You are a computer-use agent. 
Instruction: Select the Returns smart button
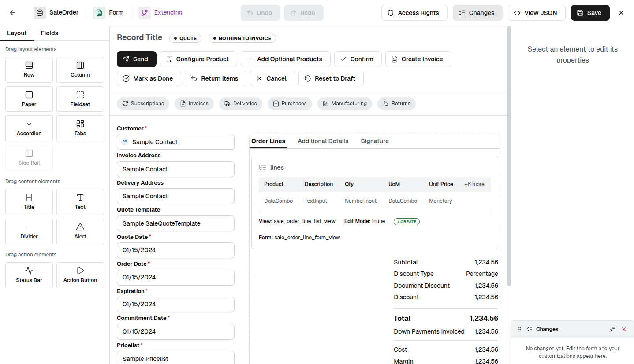pyautogui.click(x=396, y=104)
